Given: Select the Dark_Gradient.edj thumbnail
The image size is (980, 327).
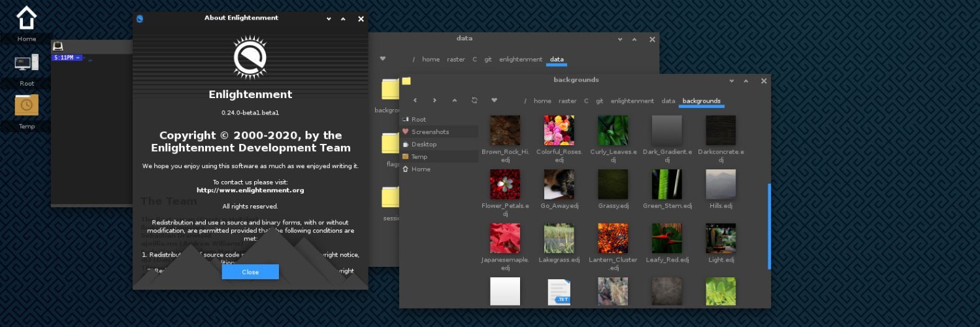Looking at the screenshot, I should click(x=667, y=130).
